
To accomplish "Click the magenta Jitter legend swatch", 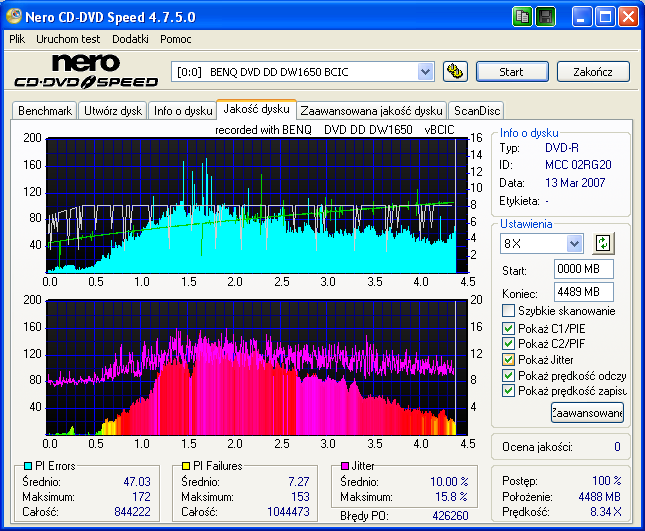I will (345, 466).
